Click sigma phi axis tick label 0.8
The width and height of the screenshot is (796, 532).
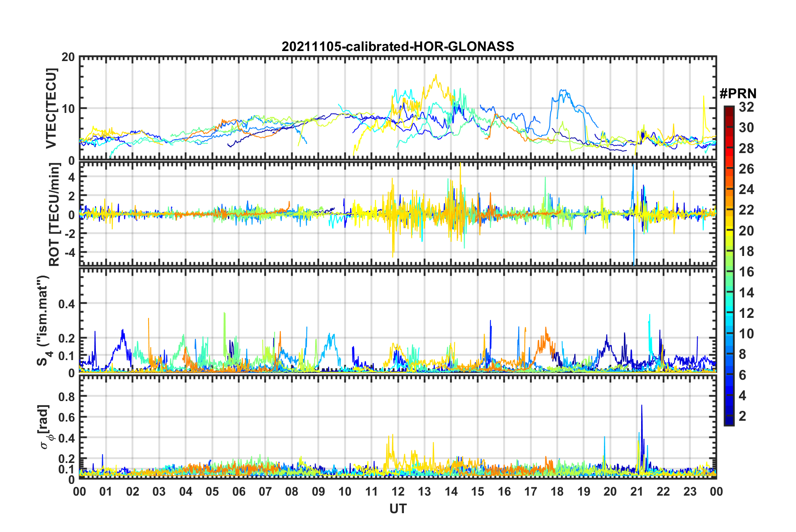tap(67, 396)
